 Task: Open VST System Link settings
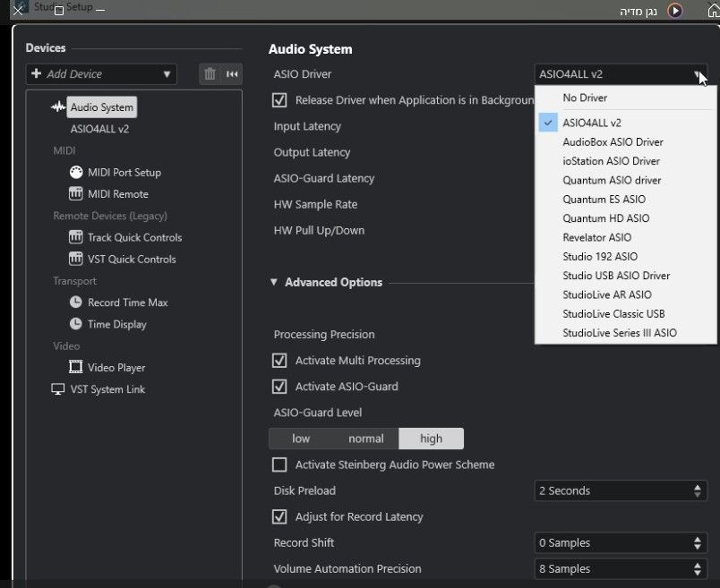[107, 389]
